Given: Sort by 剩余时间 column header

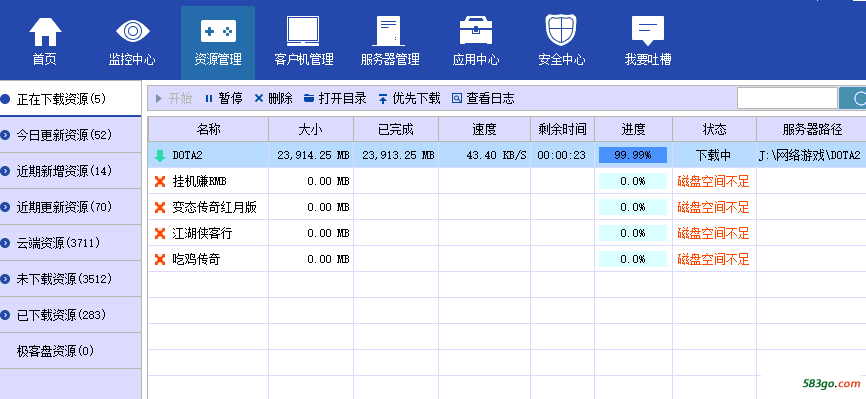Looking at the screenshot, I should (x=562, y=129).
